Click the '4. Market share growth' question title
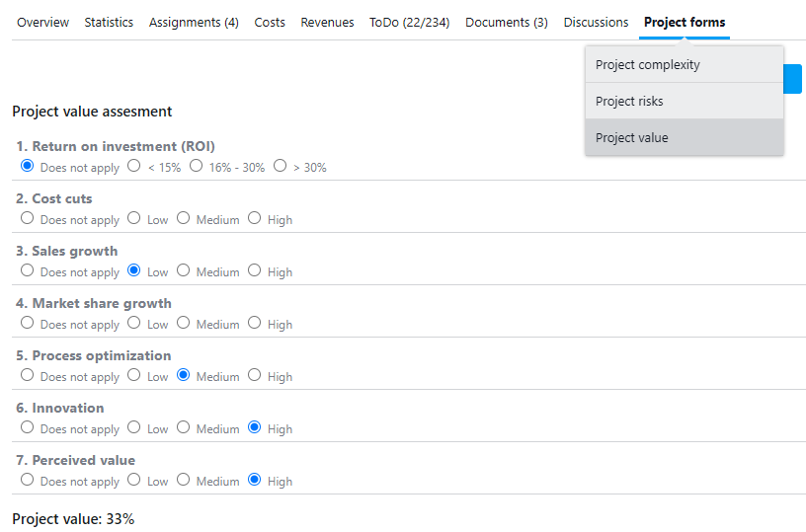The height and width of the screenshot is (532, 806). (94, 303)
